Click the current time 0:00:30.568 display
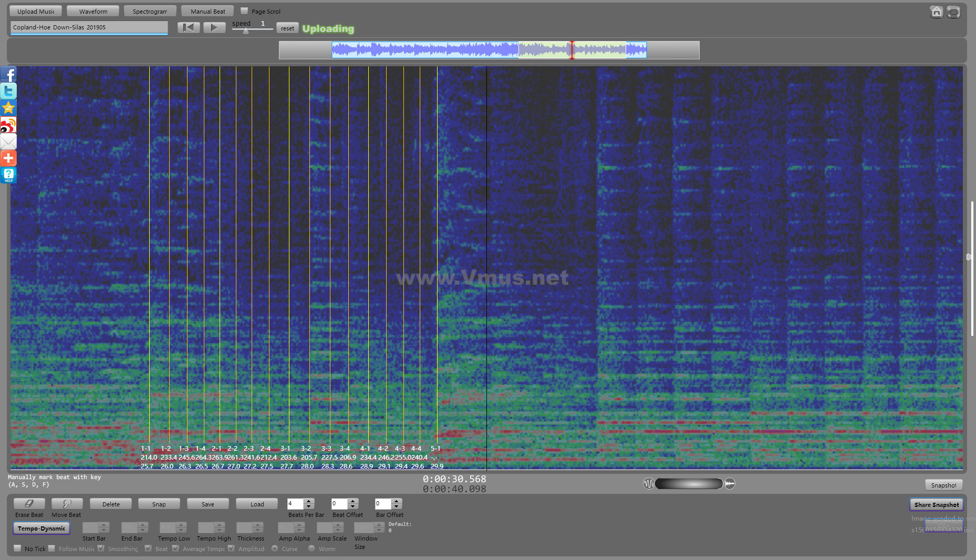Screen dimensions: 976x560 coord(454,479)
